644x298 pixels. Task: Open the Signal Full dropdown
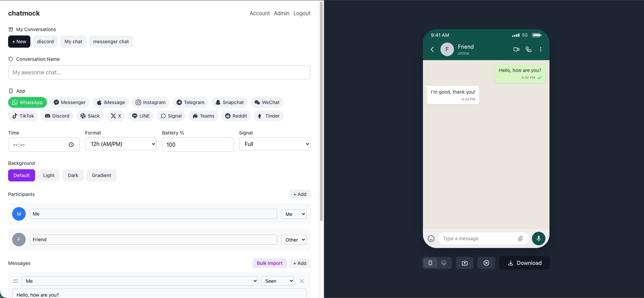tap(275, 144)
